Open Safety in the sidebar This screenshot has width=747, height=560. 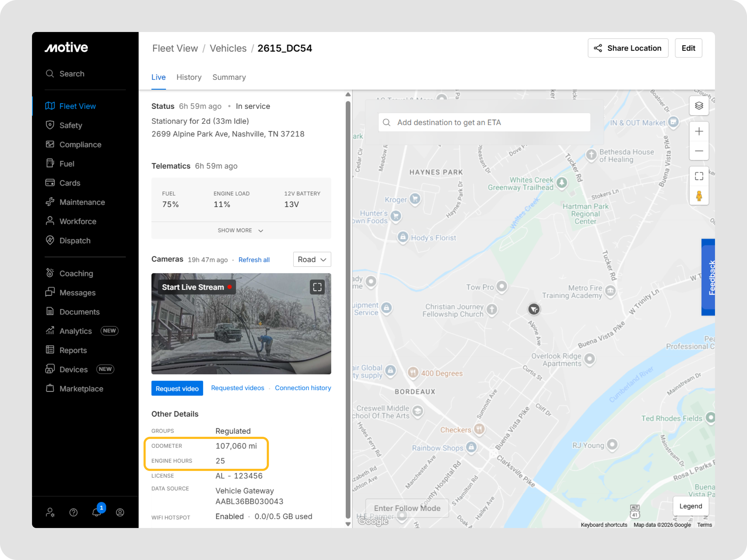click(x=71, y=125)
